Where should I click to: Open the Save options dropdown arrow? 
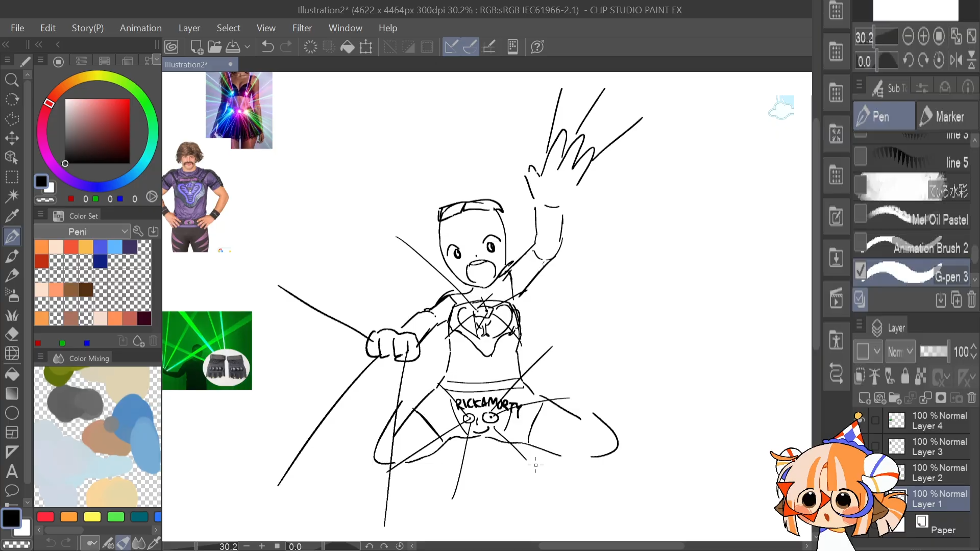(x=248, y=47)
